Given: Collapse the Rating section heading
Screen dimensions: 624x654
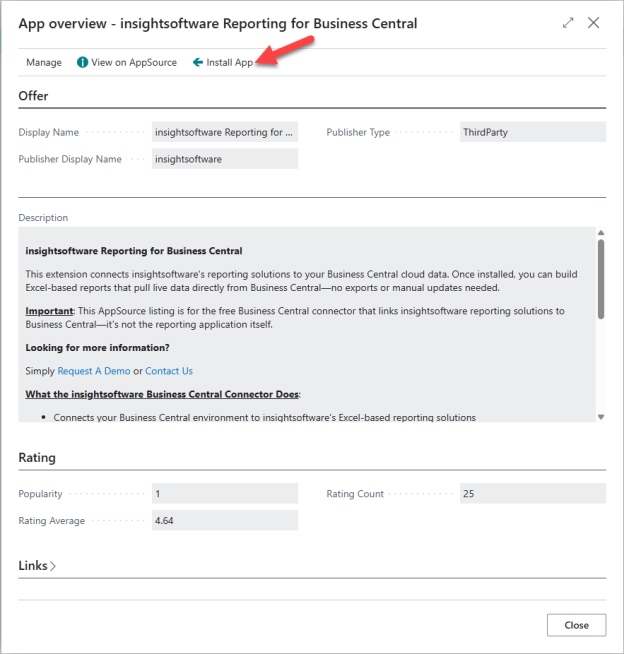Looking at the screenshot, I should [37, 458].
